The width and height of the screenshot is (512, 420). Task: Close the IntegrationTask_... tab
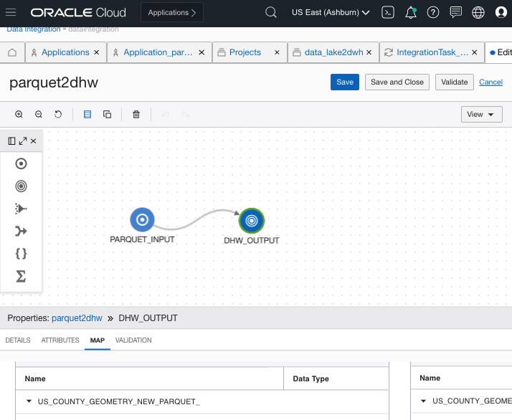[x=475, y=52]
